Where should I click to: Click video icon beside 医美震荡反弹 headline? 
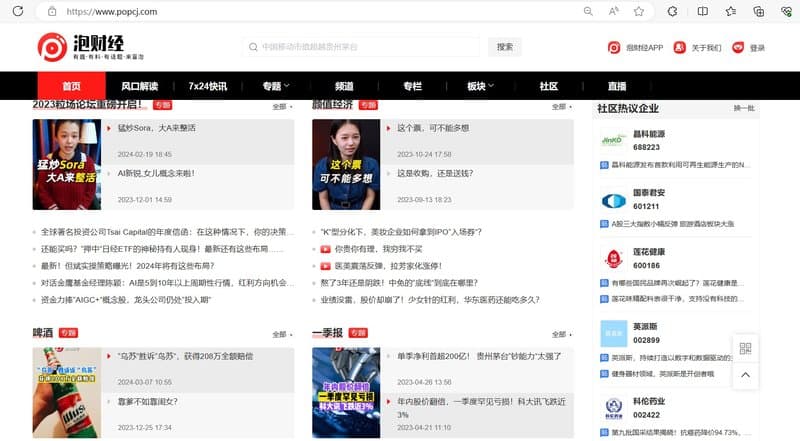[x=325, y=266]
